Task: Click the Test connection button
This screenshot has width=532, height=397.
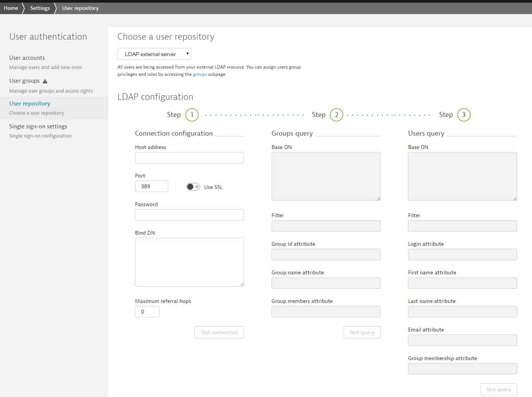Action: (x=219, y=332)
